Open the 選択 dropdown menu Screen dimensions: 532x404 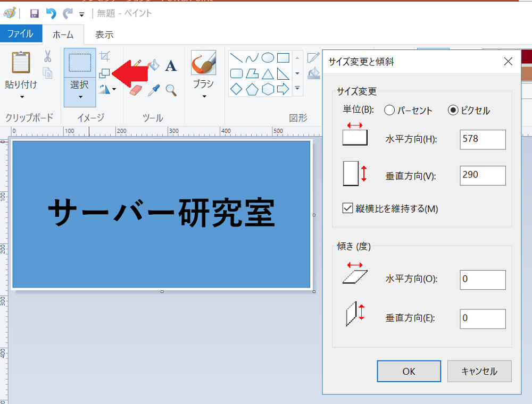[80, 96]
